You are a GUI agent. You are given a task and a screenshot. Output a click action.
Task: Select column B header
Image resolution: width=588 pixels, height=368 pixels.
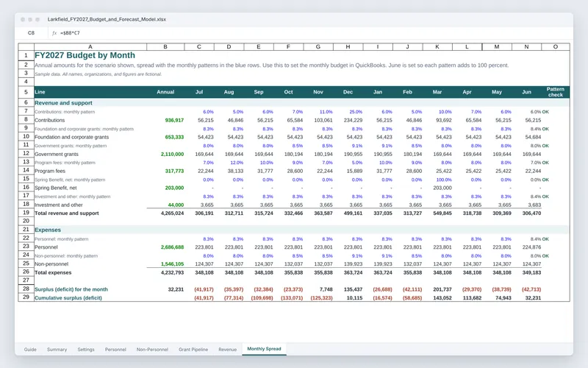[165, 46]
